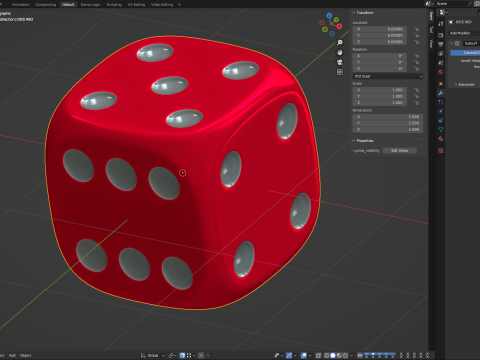
Task: Toggle the snap magnet in viewport header
Action: pos(182,355)
